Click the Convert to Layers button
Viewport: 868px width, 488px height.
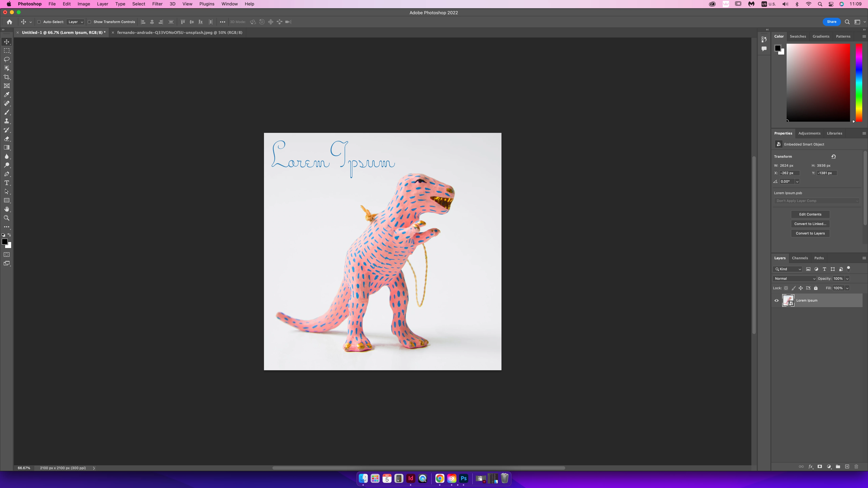(x=810, y=233)
